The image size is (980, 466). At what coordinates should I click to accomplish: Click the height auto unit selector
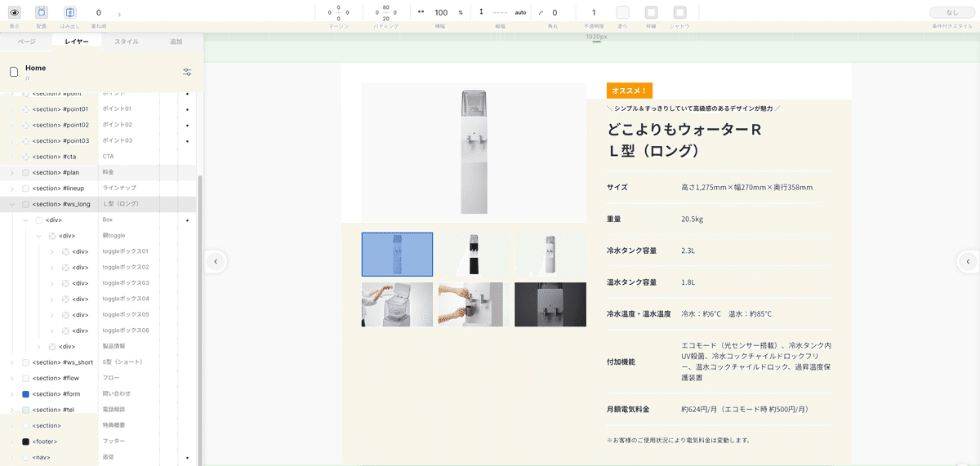click(x=520, y=13)
